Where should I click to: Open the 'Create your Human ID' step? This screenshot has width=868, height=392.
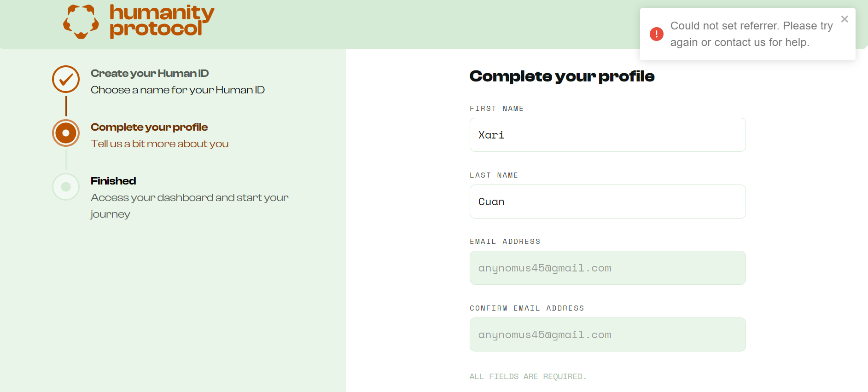(x=150, y=74)
